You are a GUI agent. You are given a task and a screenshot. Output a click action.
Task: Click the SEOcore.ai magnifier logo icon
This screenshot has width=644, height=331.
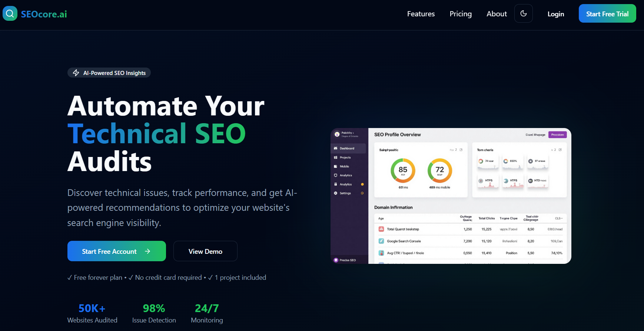pyautogui.click(x=10, y=14)
